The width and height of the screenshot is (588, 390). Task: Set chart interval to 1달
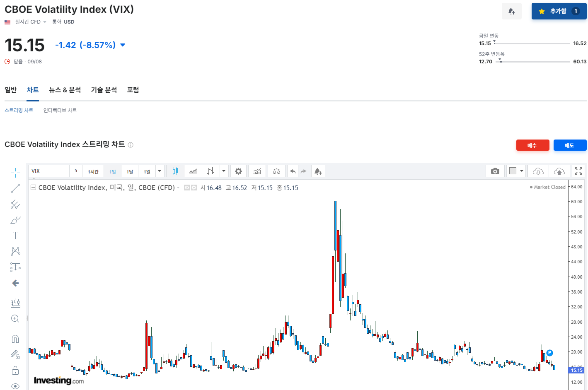[130, 171]
